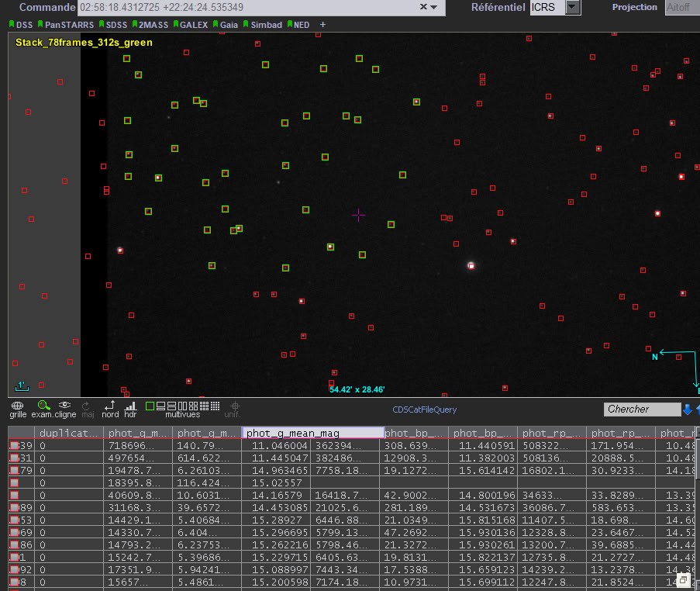Select the duplicat... column header
Viewport: 700px width, 591px height.
(x=69, y=433)
